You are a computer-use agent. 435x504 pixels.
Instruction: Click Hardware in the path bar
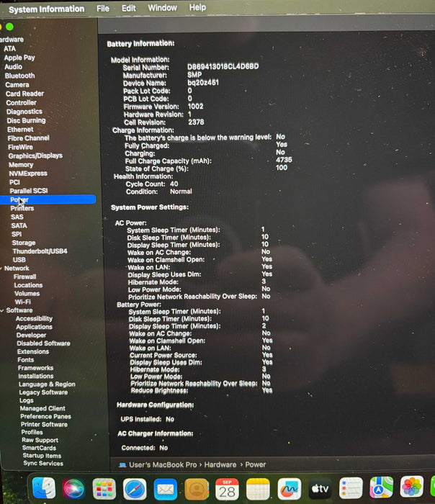220,465
